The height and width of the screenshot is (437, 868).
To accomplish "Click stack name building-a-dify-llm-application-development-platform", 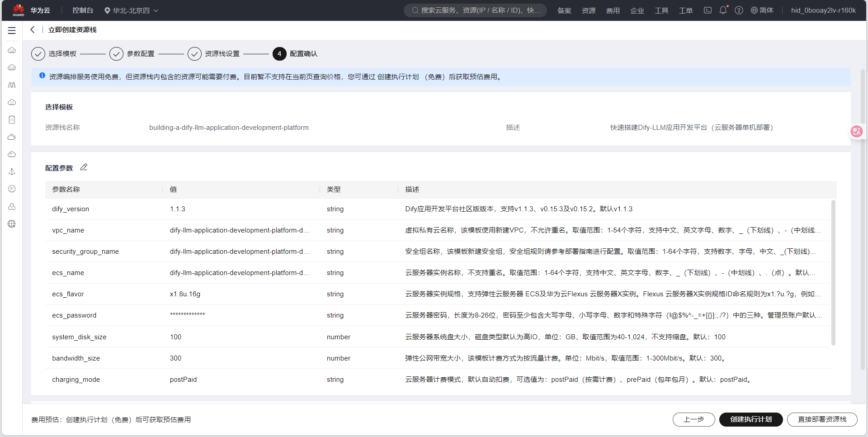I will click(x=229, y=128).
